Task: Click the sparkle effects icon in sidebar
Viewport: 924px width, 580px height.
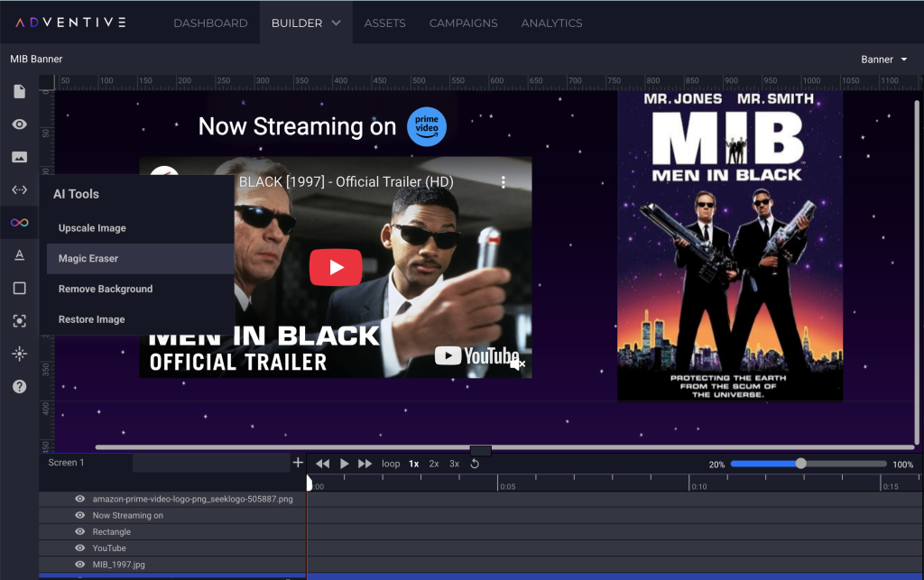Action: 20,354
